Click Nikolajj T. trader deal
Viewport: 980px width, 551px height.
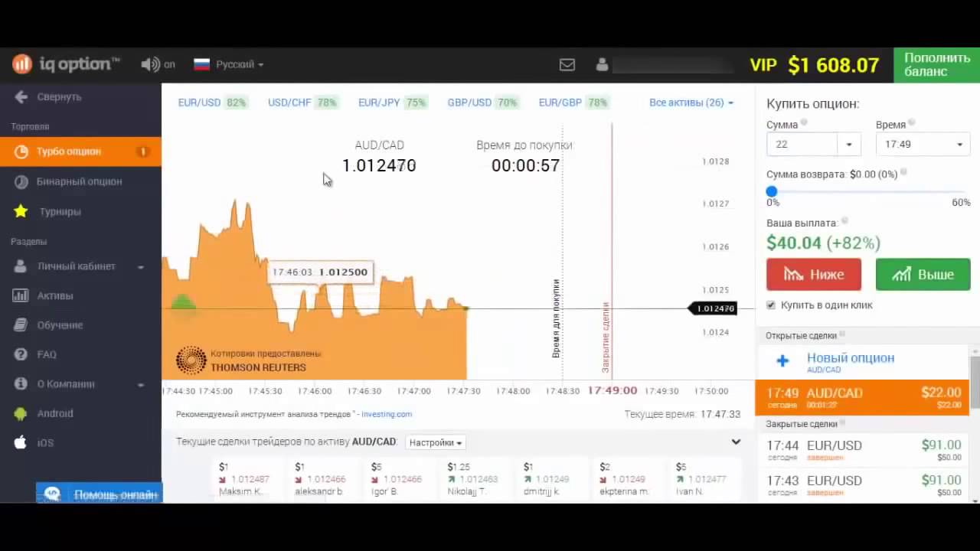point(475,479)
